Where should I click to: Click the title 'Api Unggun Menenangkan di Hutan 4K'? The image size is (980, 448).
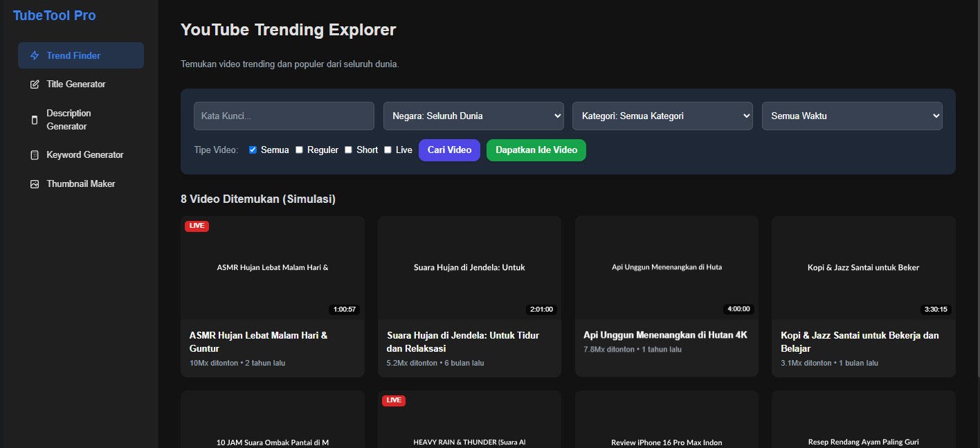click(666, 335)
